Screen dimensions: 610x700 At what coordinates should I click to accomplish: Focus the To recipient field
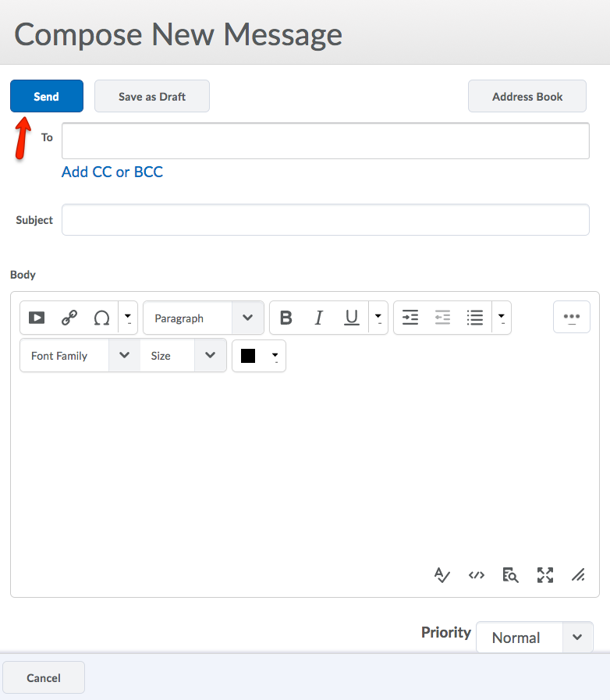point(325,140)
